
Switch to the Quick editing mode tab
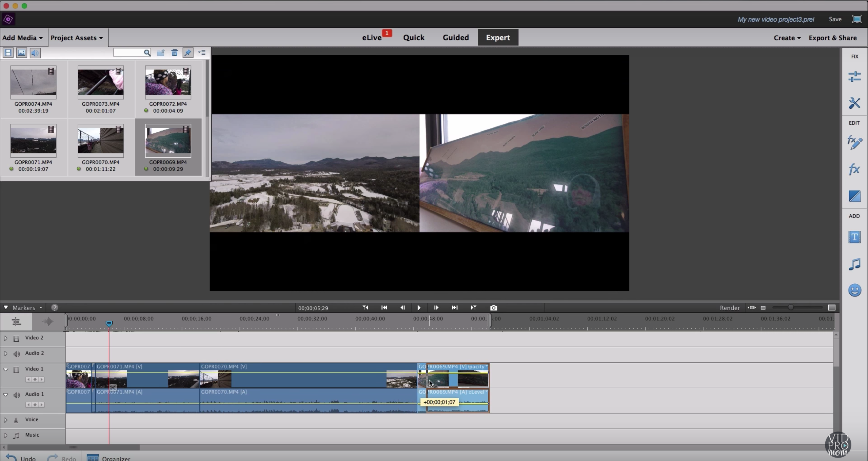[414, 37]
